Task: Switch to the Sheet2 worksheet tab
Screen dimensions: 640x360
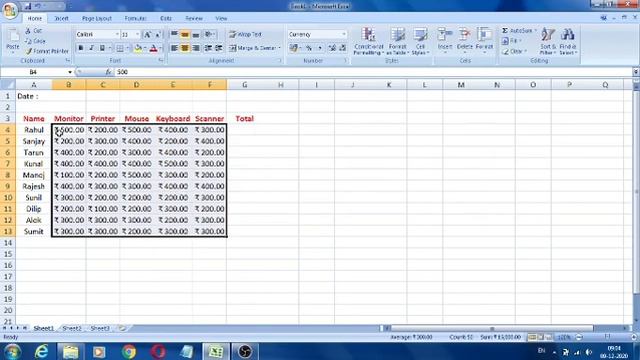Action: [72, 328]
